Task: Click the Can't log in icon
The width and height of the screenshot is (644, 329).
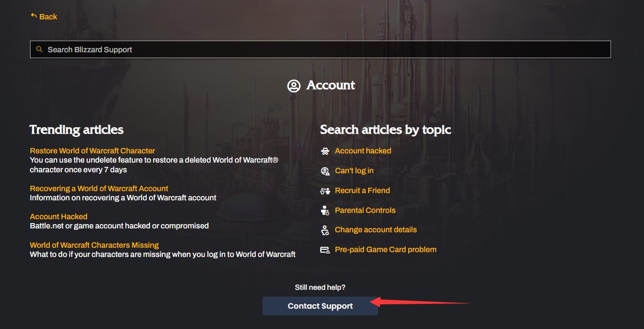Action: click(x=325, y=171)
